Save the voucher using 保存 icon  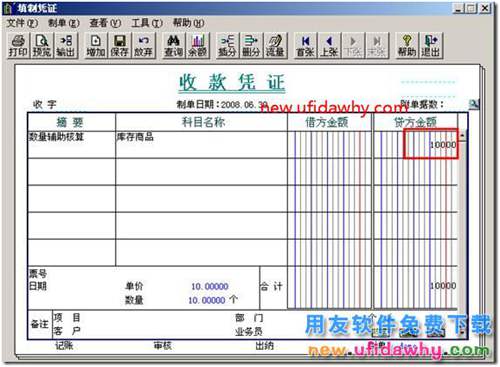click(x=119, y=46)
